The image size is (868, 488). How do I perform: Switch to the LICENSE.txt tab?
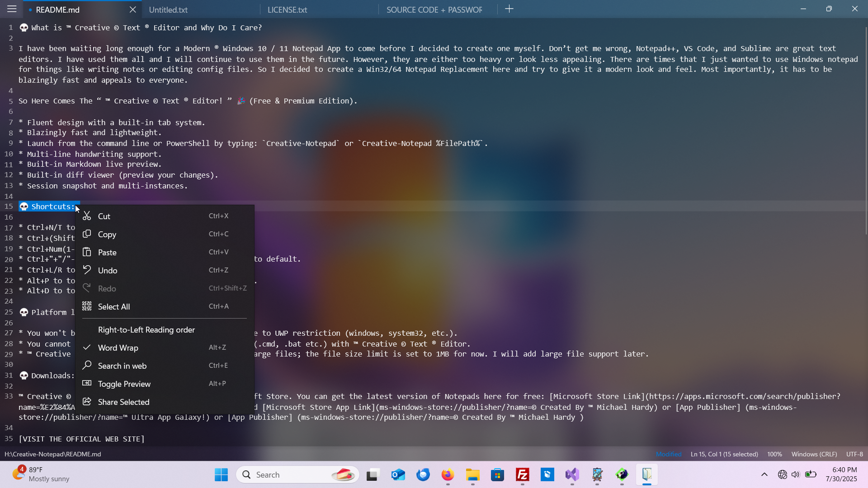click(288, 9)
